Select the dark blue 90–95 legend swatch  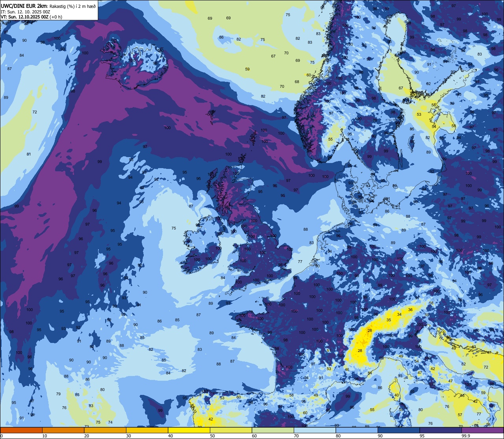(x=399, y=430)
